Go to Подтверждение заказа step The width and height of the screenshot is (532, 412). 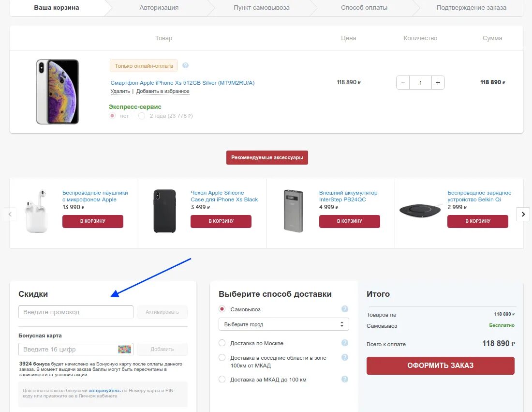[x=471, y=7]
